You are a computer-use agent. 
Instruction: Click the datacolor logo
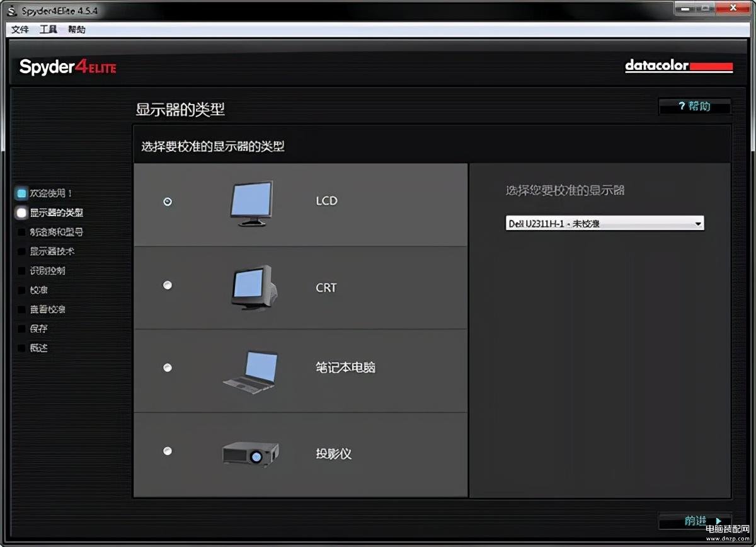pos(679,66)
